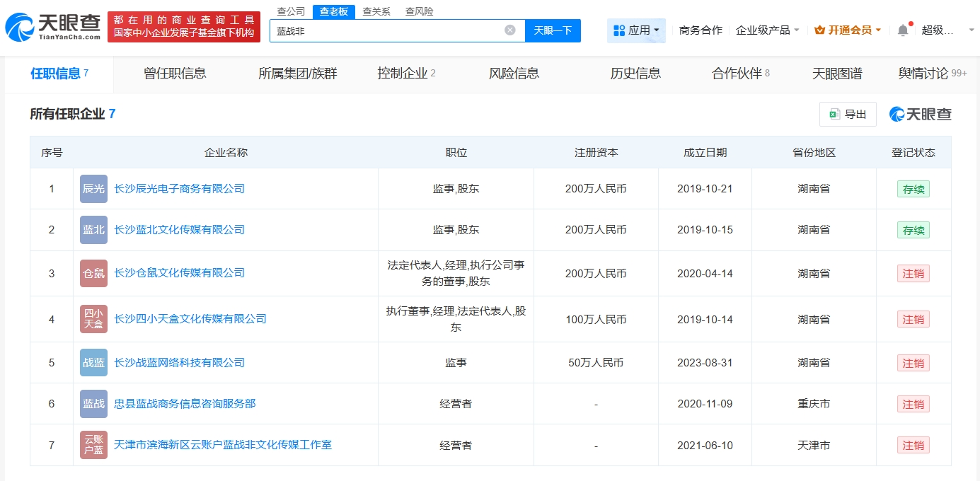The image size is (980, 481).
Task: Export the list with 导出 button
Action: point(848,115)
